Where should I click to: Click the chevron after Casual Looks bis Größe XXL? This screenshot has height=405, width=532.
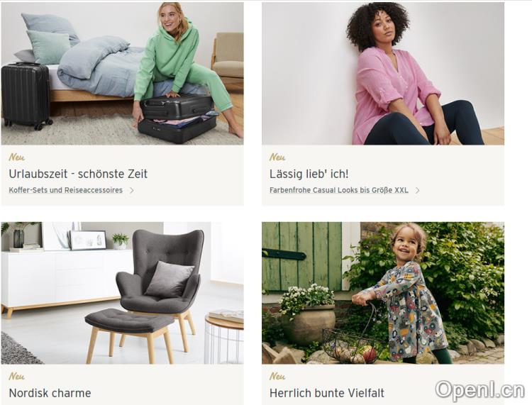tap(417, 191)
